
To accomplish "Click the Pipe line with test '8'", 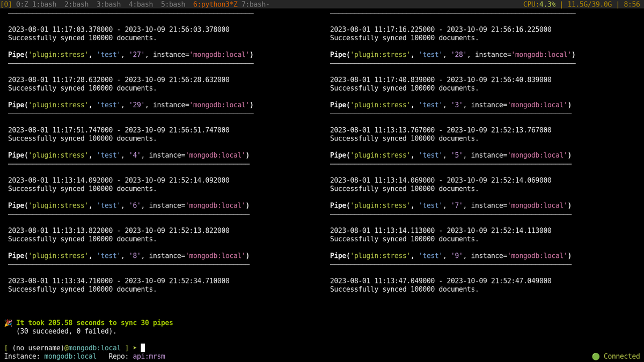I will click(x=129, y=256).
